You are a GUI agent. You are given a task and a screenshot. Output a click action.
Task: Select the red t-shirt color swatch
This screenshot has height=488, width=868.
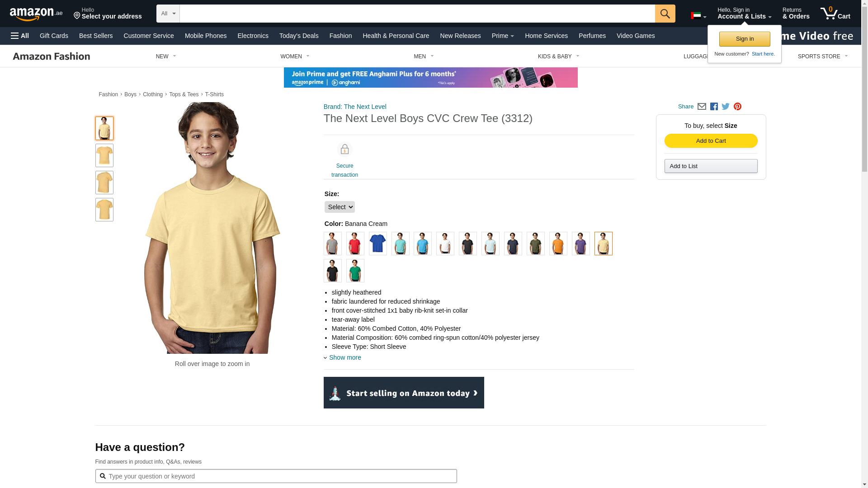pos(355,244)
